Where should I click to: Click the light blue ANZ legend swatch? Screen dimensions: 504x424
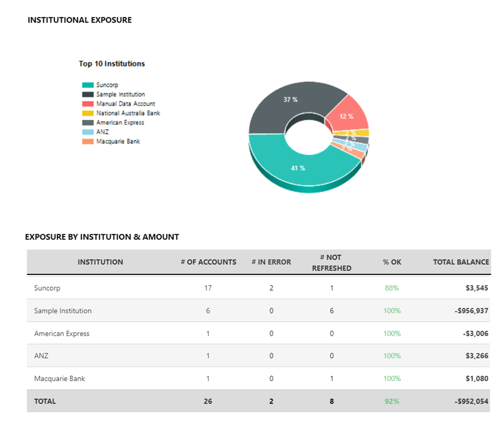(87, 132)
